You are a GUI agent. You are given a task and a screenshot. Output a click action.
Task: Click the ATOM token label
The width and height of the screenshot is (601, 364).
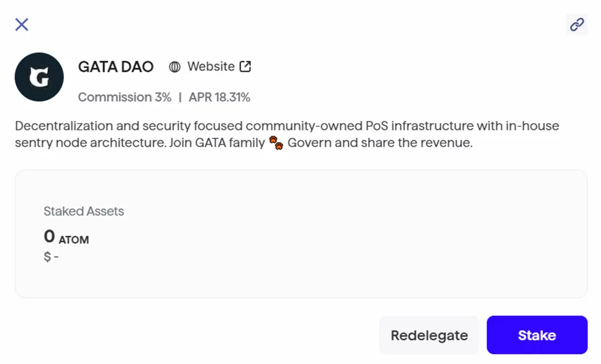[x=73, y=240]
